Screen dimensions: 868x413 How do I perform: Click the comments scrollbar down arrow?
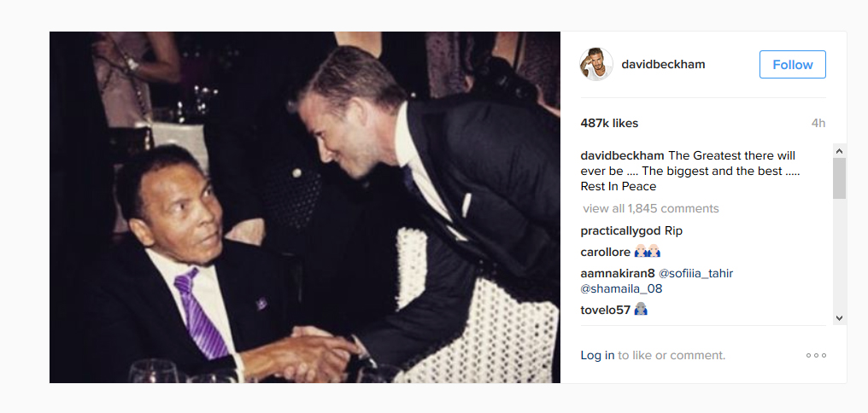[839, 317]
